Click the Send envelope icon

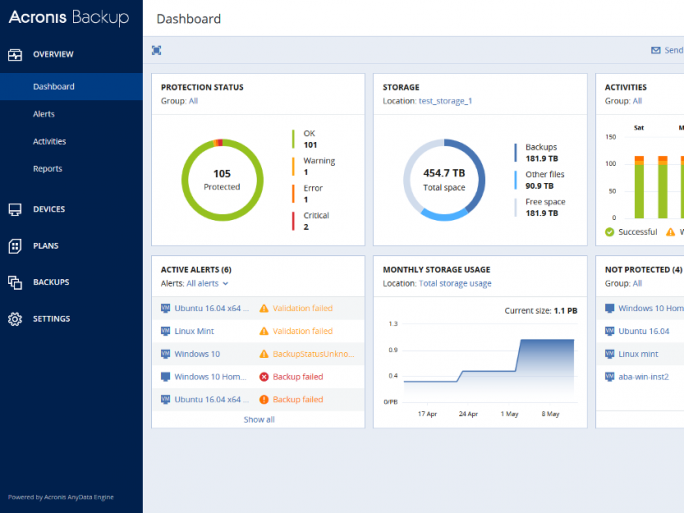(x=656, y=50)
